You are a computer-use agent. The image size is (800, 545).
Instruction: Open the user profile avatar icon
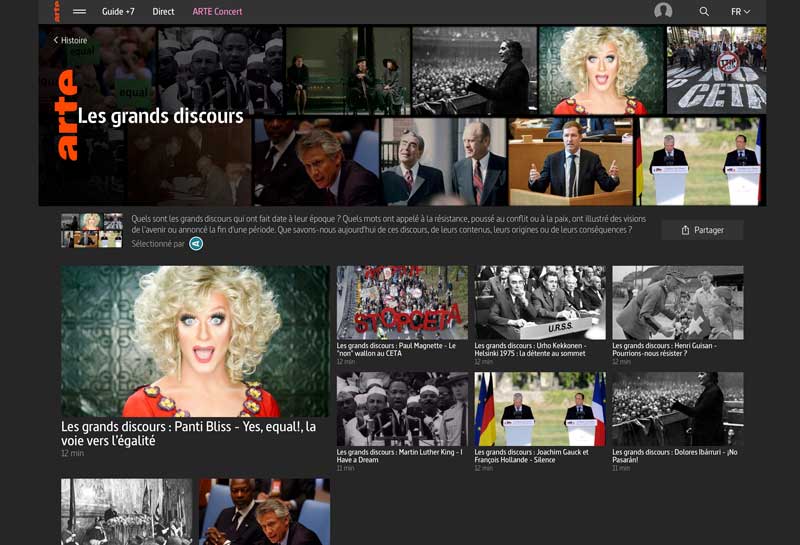[x=663, y=11]
